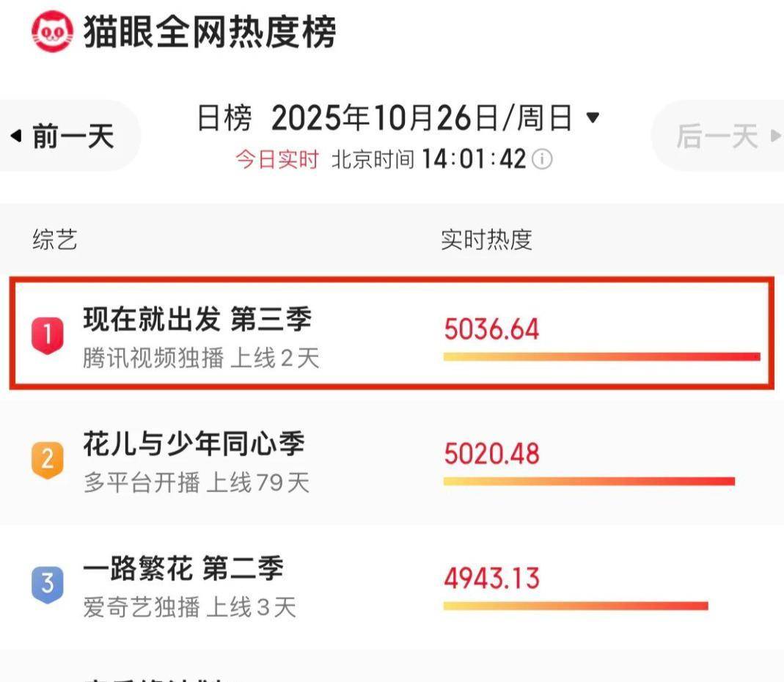Viewport: 784px width, 682px height.
Task: Go to previous day with 前一天
Action: pos(73,136)
